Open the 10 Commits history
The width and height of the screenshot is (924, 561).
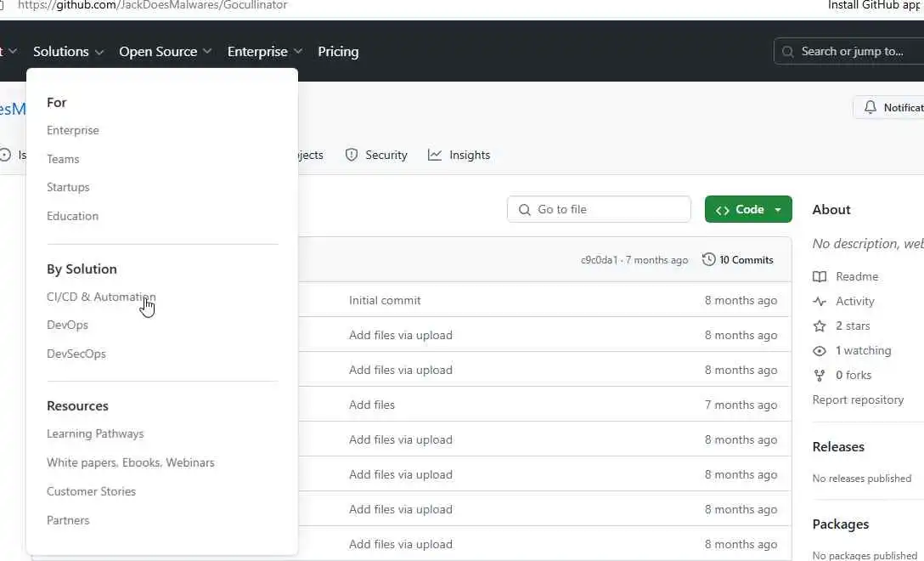click(738, 259)
